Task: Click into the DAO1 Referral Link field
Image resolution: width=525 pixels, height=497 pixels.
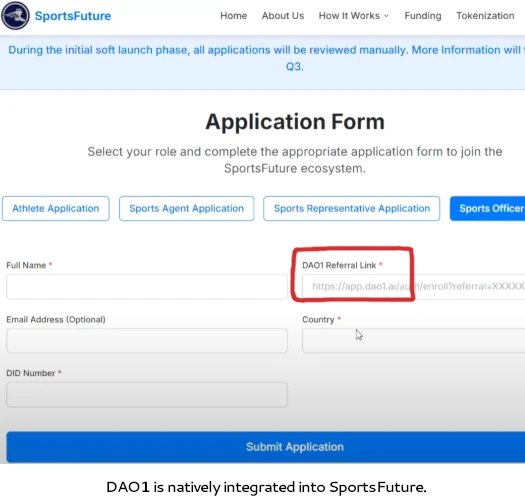Action: (414, 286)
